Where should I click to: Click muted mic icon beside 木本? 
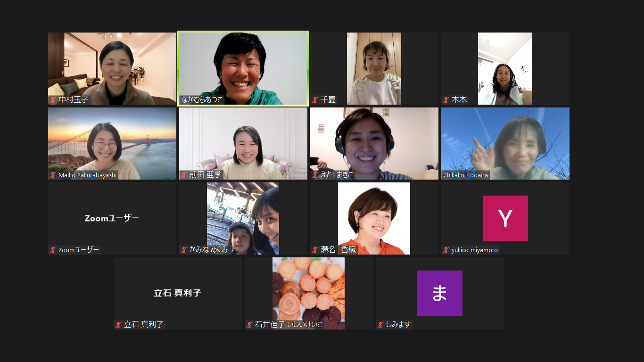446,100
